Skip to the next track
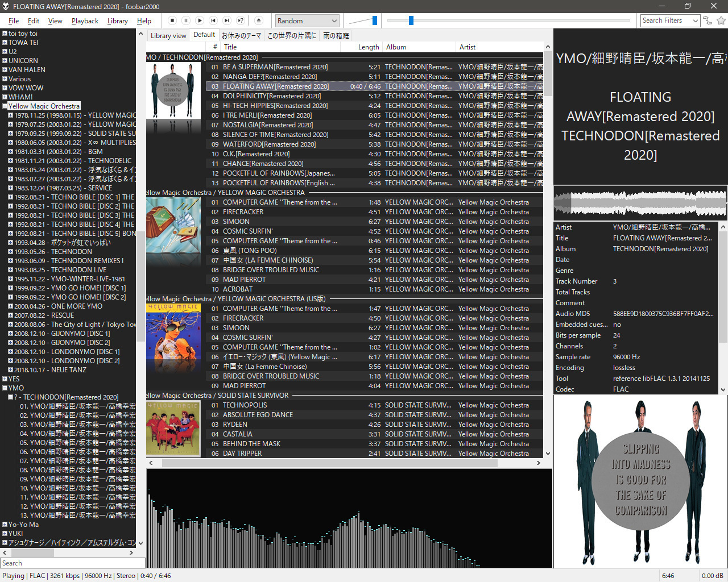 (227, 20)
